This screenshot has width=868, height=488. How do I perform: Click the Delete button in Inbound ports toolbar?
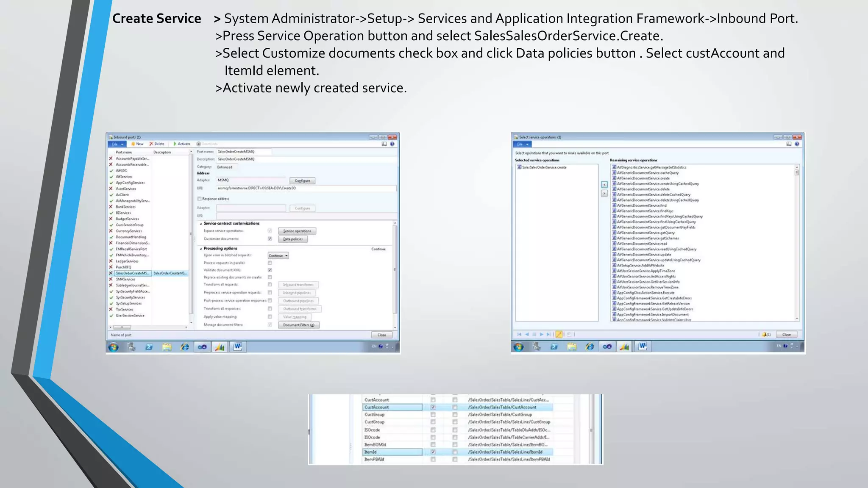157,144
